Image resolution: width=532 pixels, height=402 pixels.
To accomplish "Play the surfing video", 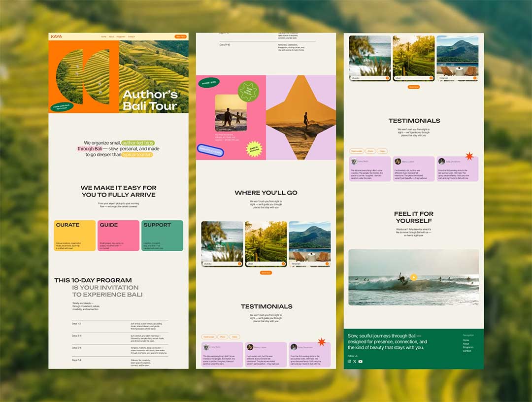I will click(414, 277).
